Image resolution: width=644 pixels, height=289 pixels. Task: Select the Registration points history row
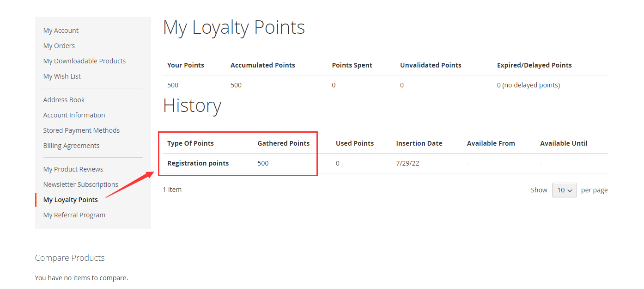coord(385,163)
